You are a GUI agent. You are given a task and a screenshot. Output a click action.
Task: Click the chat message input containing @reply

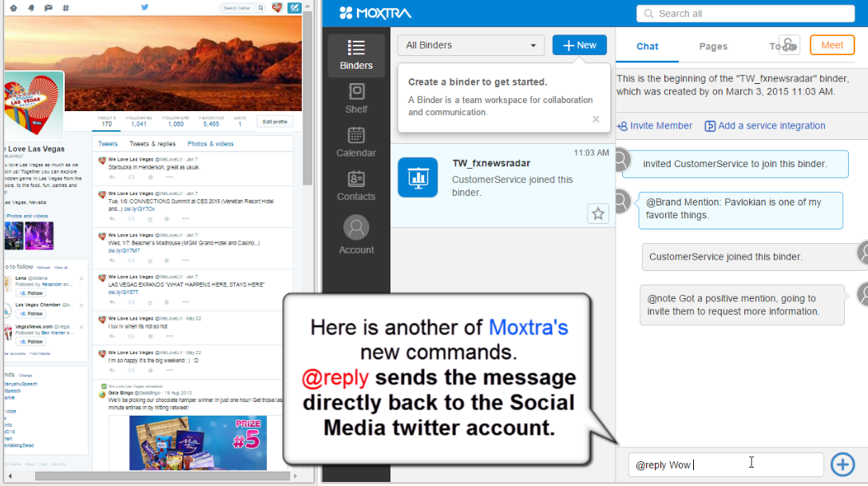pyautogui.click(x=726, y=464)
